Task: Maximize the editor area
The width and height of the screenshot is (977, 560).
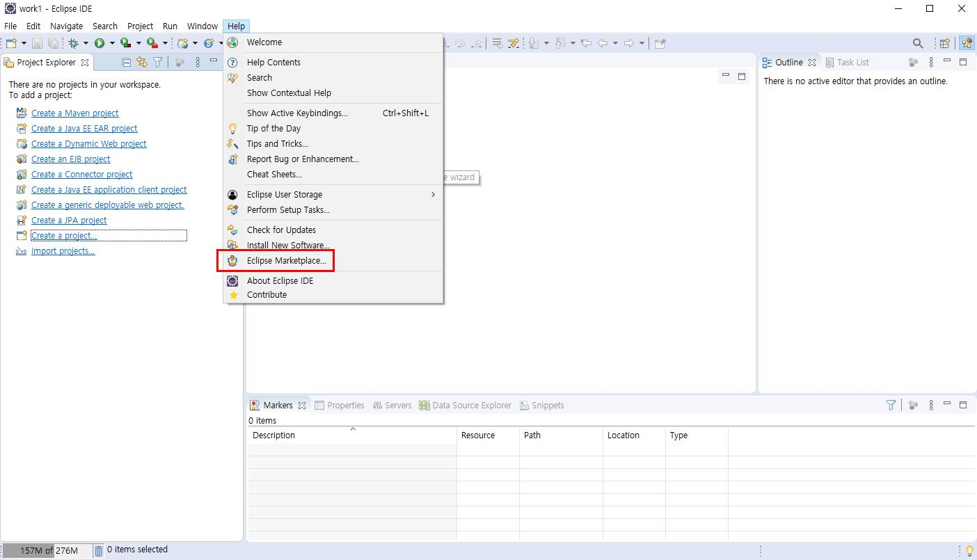Action: [x=742, y=77]
